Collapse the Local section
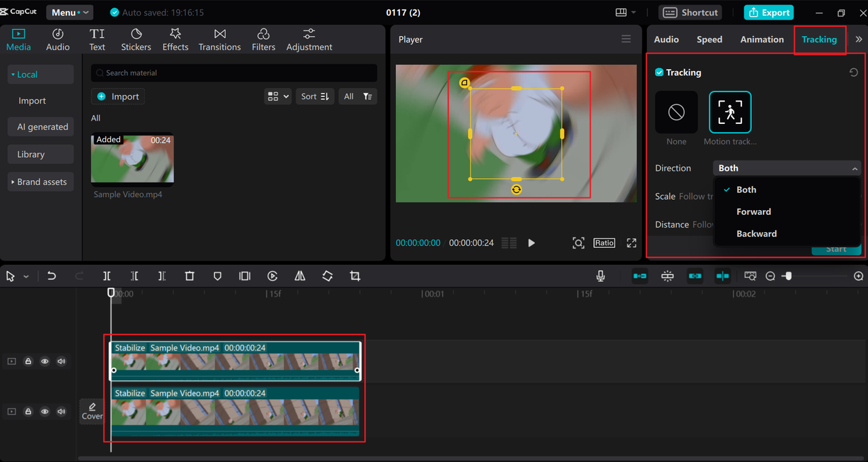Screen dimensions: 868x462 (x=41, y=75)
